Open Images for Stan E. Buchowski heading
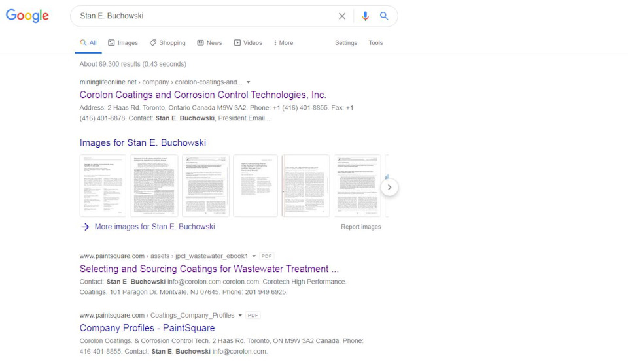Viewport: 628px width, 364px height. (143, 143)
